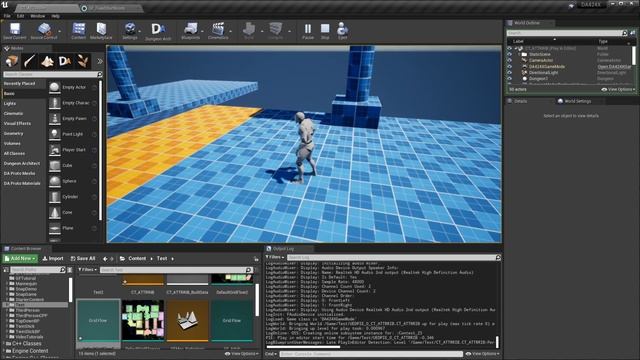Screen dimensions: 640x360
Task: Stop the play-in-editor session
Action: coord(325,29)
